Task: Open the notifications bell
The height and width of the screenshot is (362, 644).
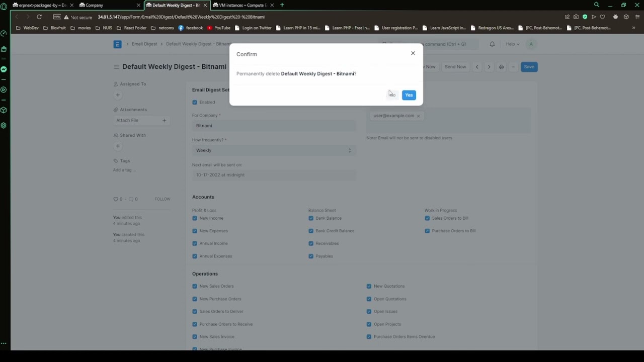Action: [492, 44]
